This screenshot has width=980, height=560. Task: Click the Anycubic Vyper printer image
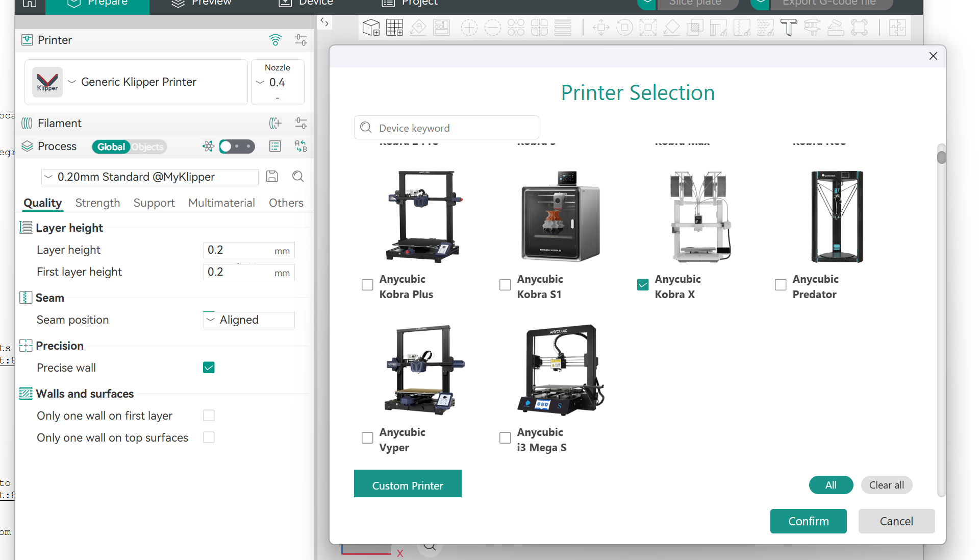pyautogui.click(x=423, y=370)
